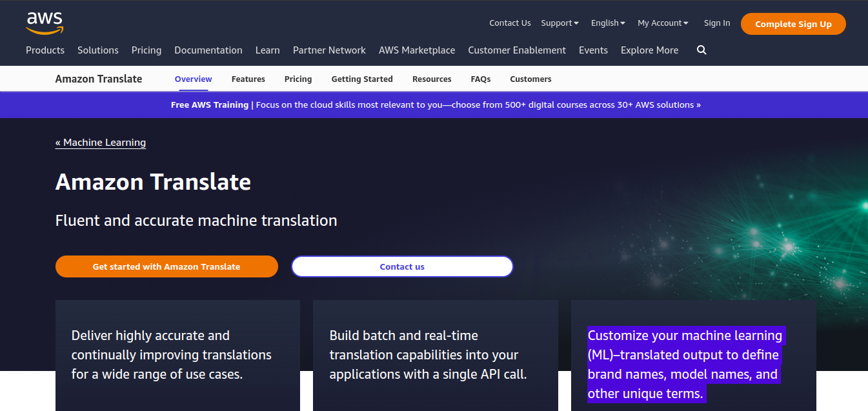Click the Free AWS Training banner
The width and height of the screenshot is (868, 411).
pyautogui.click(x=436, y=105)
